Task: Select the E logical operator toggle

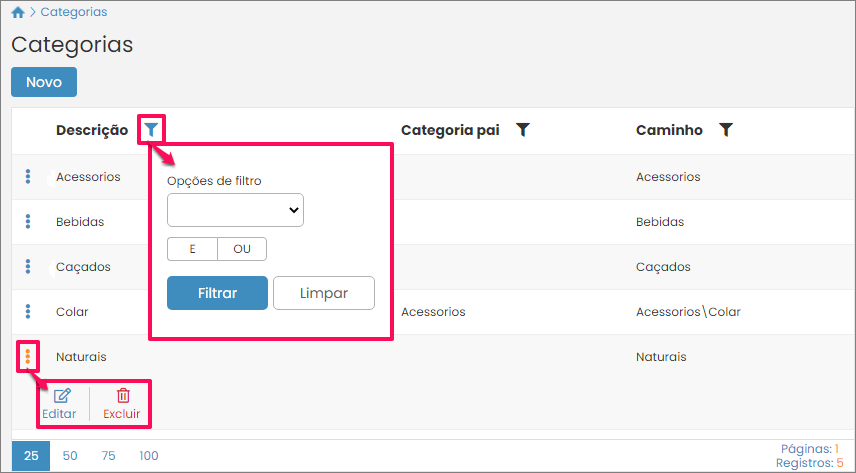Action: (192, 249)
